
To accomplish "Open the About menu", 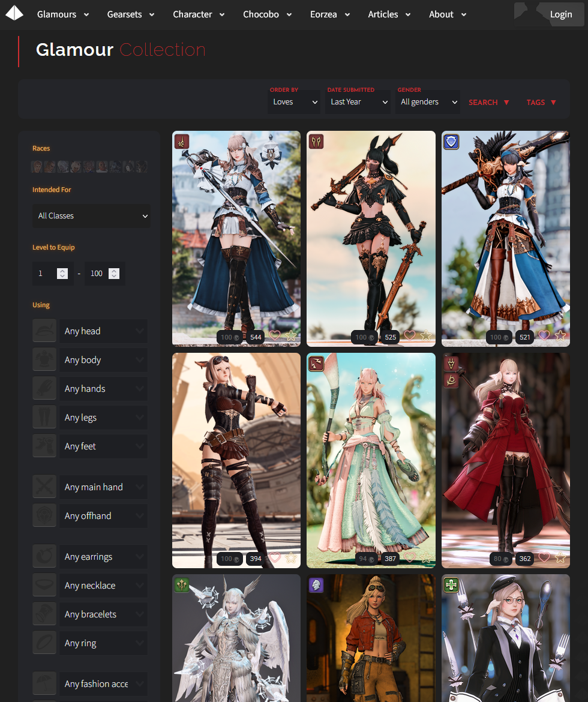I will (448, 14).
